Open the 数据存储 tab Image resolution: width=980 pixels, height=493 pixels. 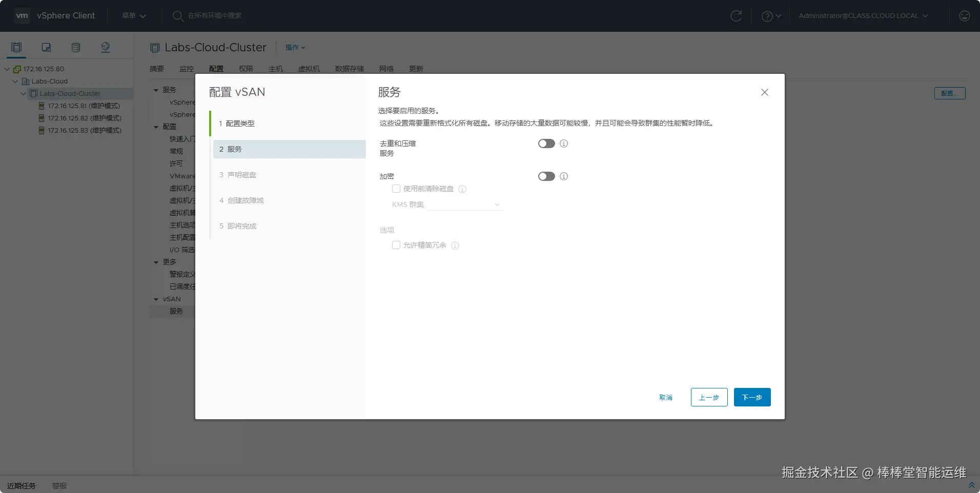(x=350, y=69)
